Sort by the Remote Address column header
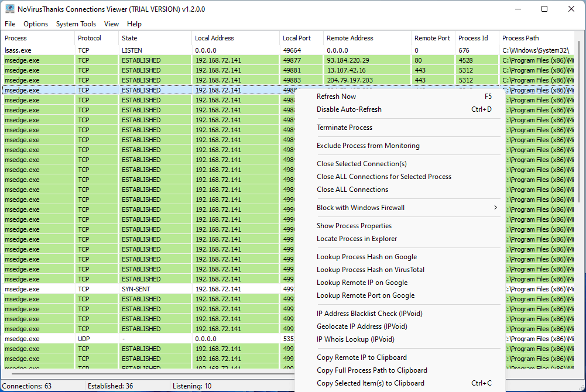Viewport: 586px width, 392px height. 368,38
